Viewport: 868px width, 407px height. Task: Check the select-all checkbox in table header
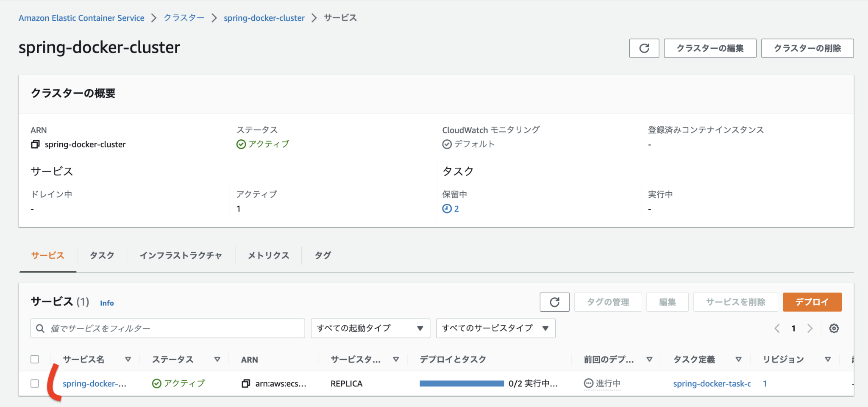pyautogui.click(x=35, y=359)
